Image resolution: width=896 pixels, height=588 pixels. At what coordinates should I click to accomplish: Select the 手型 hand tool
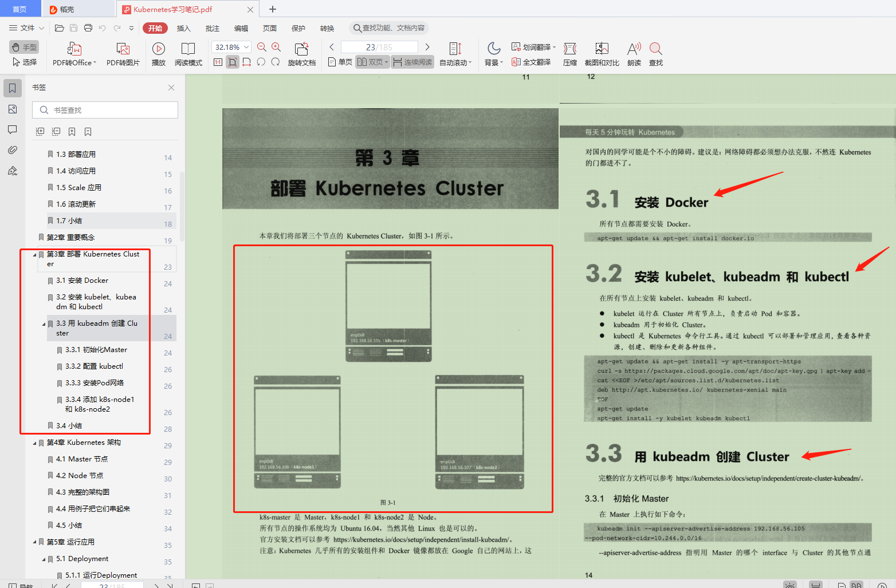point(24,47)
